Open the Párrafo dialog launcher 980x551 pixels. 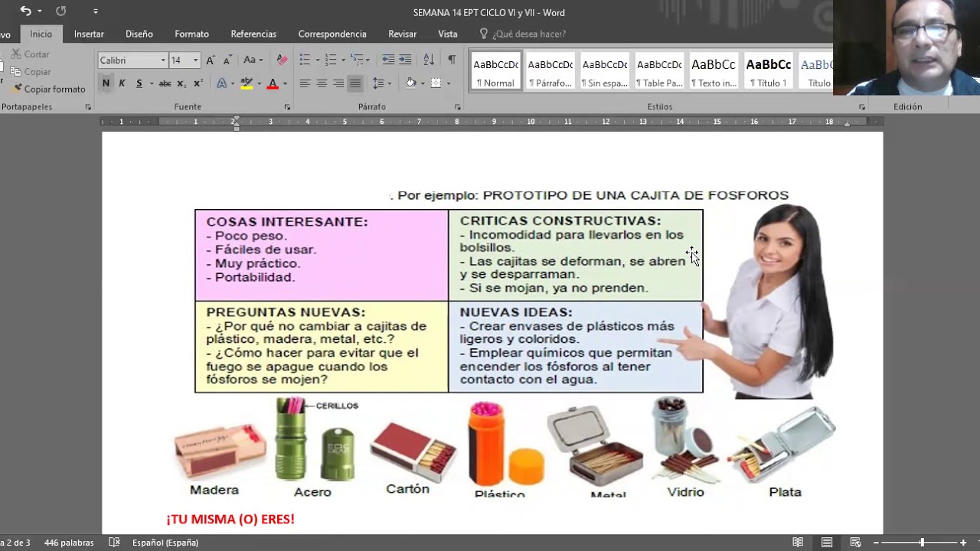click(x=458, y=107)
